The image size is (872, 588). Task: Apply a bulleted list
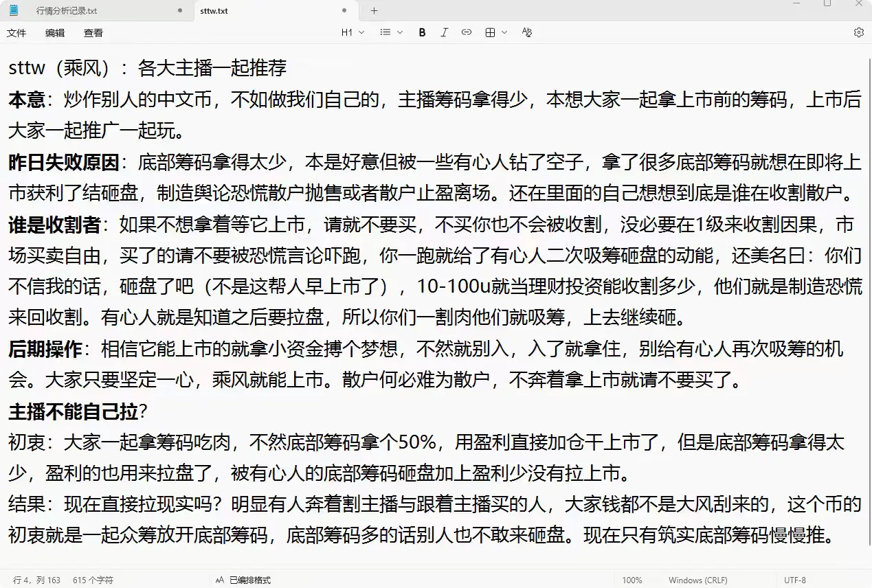(385, 32)
